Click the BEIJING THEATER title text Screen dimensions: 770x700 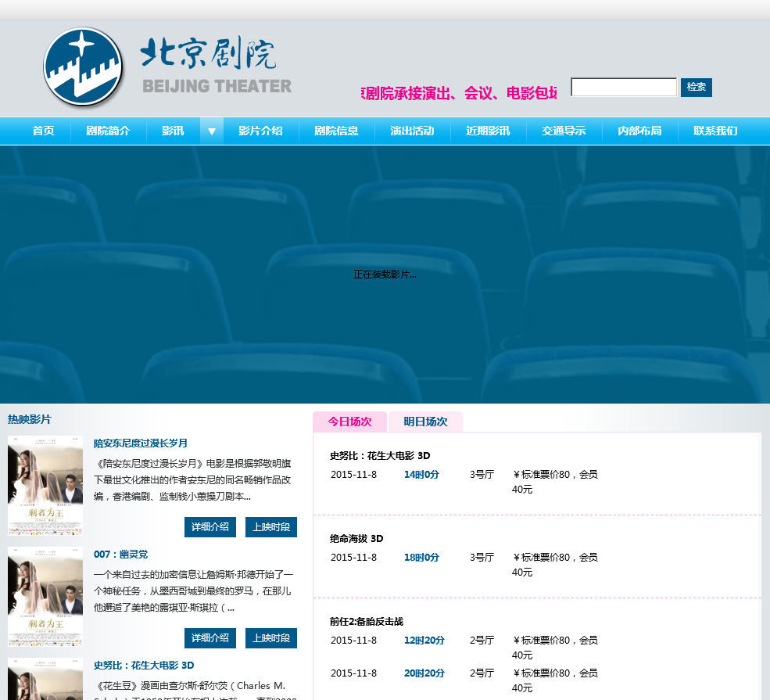tap(217, 87)
